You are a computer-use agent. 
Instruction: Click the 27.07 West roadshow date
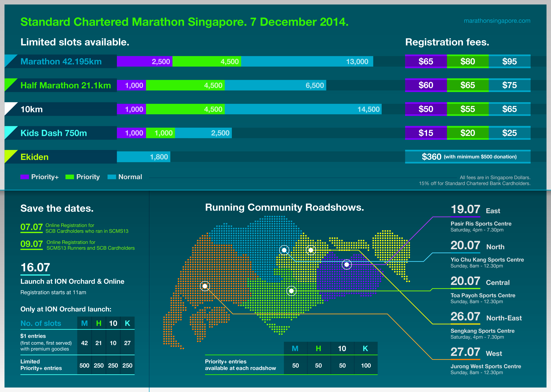point(465,352)
